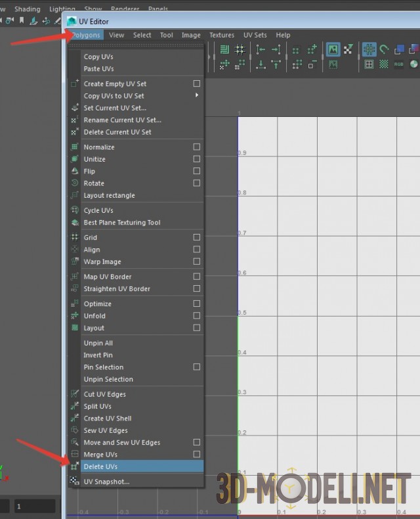Click the green checkered tile icon

click(x=384, y=64)
